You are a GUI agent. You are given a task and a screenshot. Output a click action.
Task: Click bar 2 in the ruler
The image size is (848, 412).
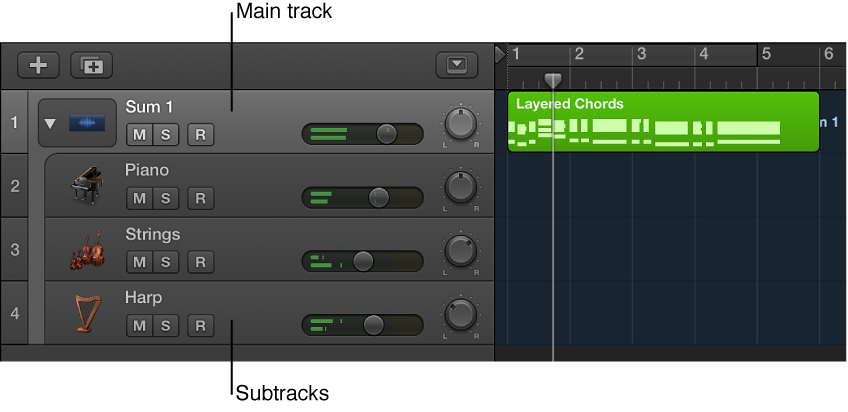[x=579, y=54]
